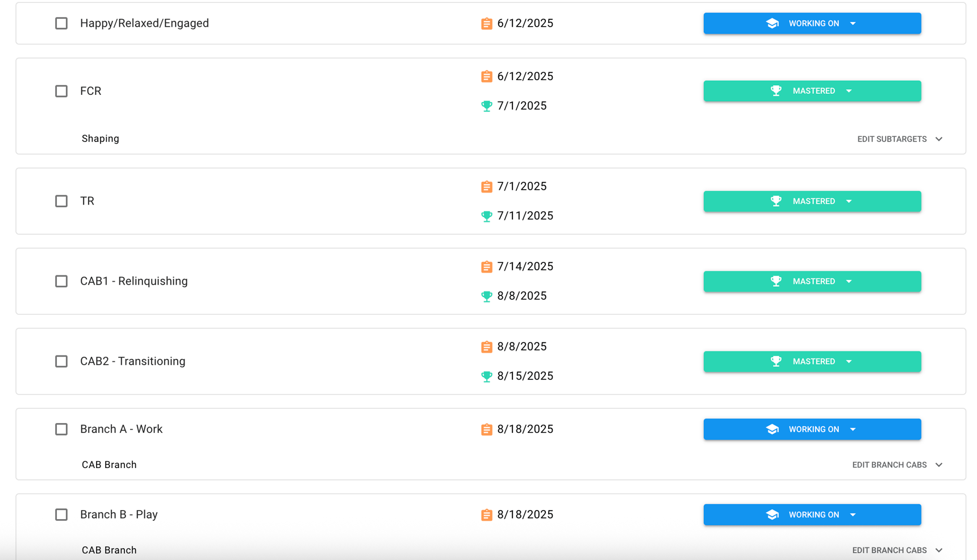Select the TR target checkbox
The height and width of the screenshot is (560, 977).
[x=61, y=201]
